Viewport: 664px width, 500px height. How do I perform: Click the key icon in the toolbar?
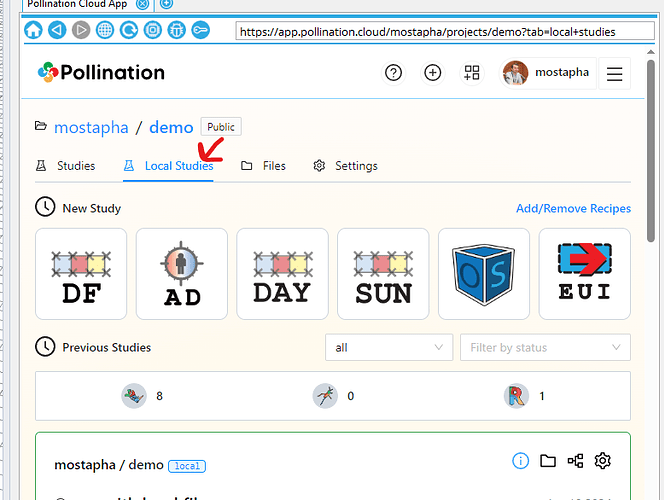[x=201, y=30]
